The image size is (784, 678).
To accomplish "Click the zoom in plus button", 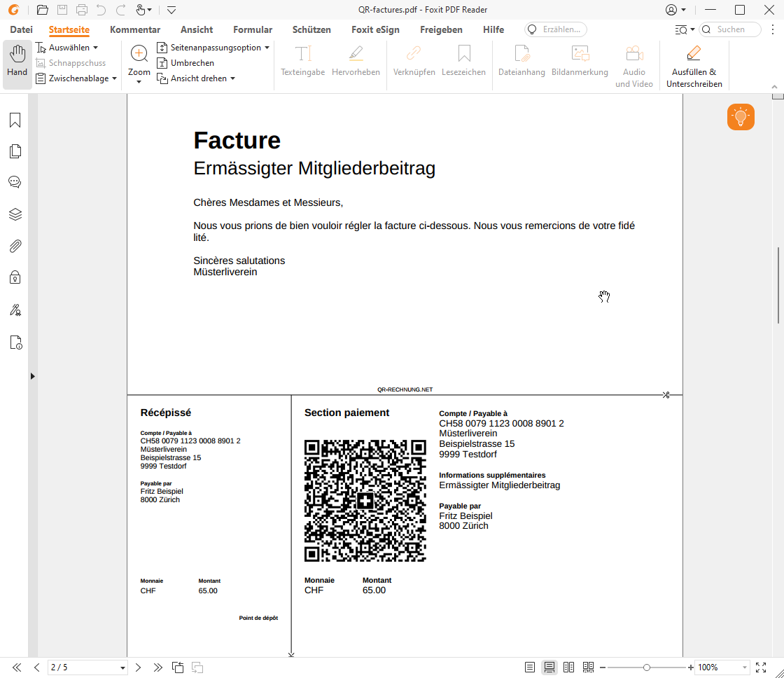I will 690,667.
